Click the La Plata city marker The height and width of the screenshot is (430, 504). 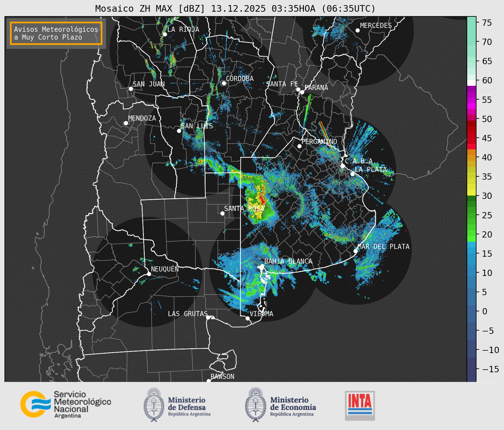[353, 174]
